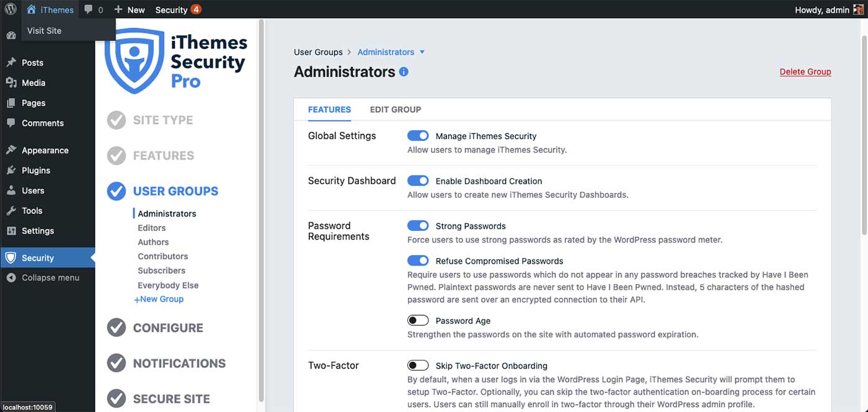Click the Users person icon
Image resolution: width=868 pixels, height=412 pixels.
11,190
